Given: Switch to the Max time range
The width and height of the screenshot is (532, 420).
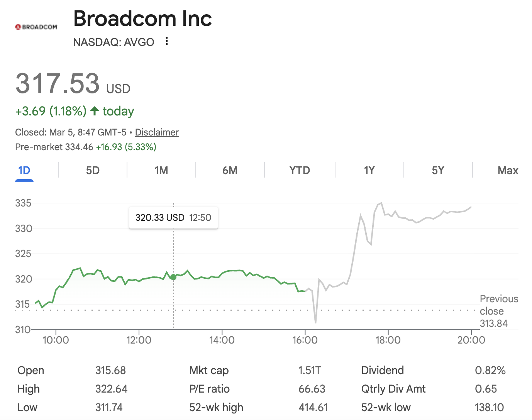Looking at the screenshot, I should (508, 170).
